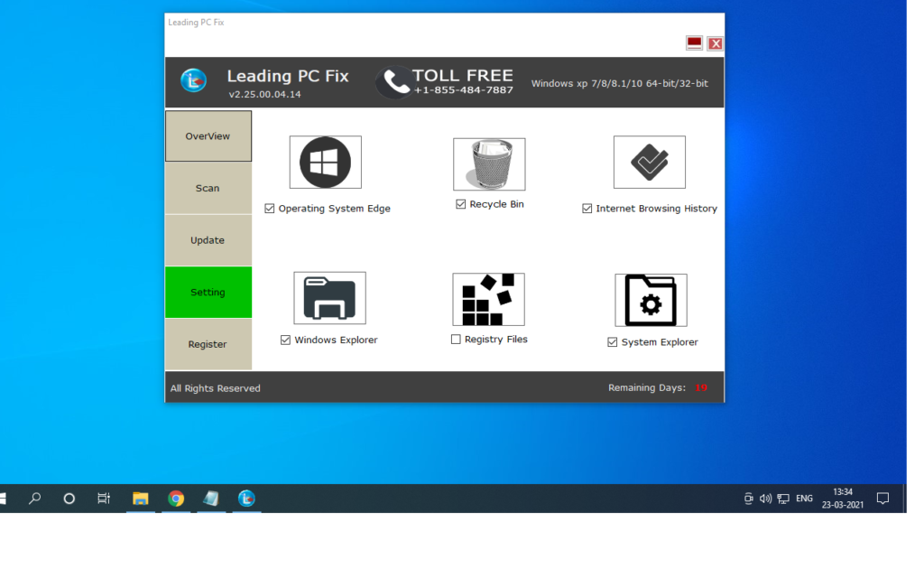
Task: Click the clock in the system tray
Action: [842, 498]
